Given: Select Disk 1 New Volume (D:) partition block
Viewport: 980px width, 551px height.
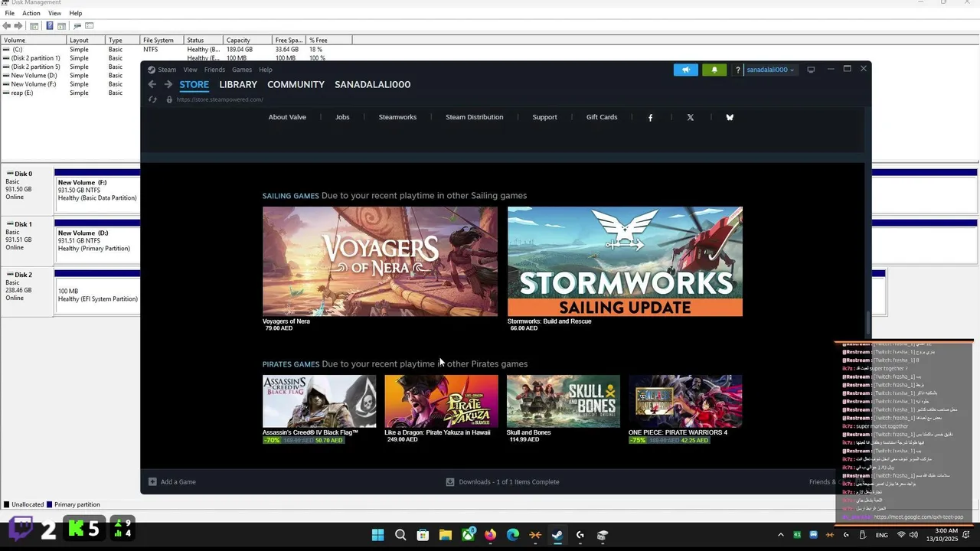Looking at the screenshot, I should (97, 240).
